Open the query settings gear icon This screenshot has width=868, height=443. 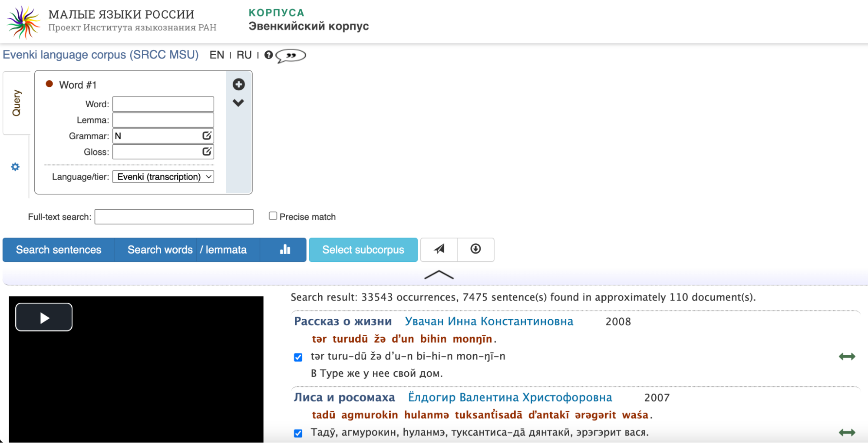pos(15,166)
